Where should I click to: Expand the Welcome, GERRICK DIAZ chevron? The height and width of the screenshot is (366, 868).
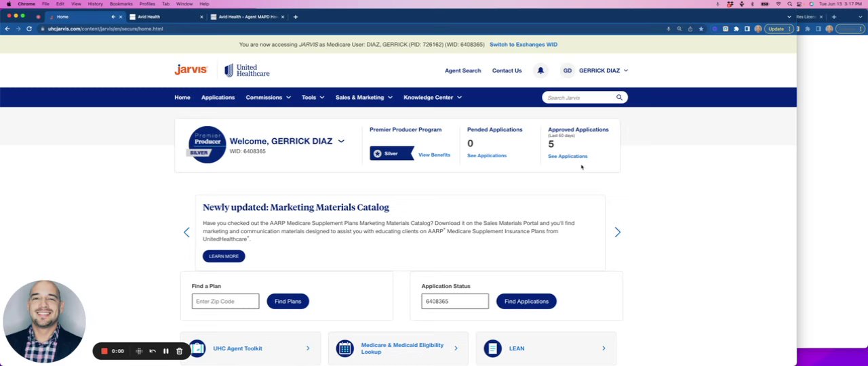tap(341, 141)
